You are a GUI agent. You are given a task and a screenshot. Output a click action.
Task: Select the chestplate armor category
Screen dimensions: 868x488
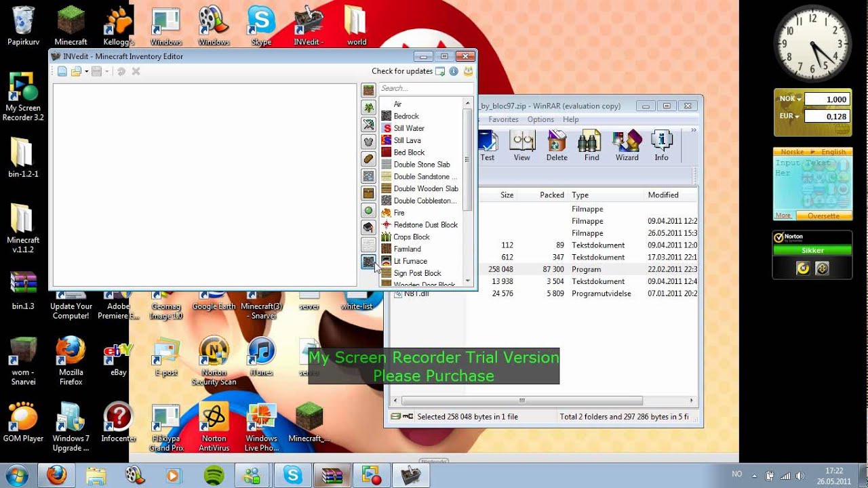(x=368, y=142)
